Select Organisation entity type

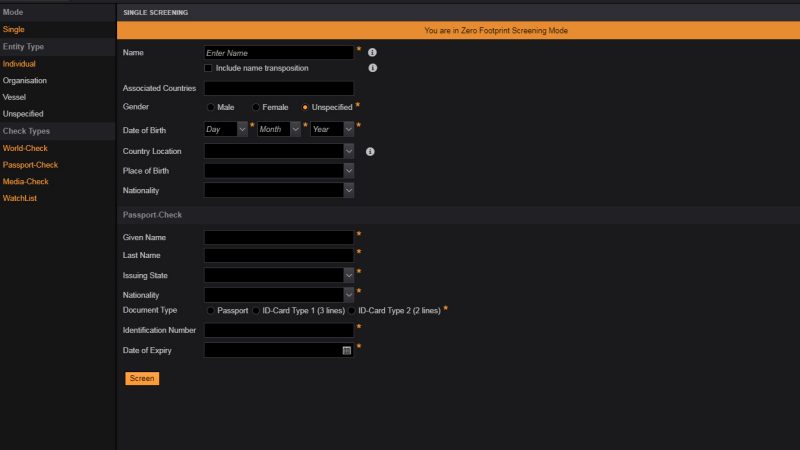pyautogui.click(x=24, y=80)
